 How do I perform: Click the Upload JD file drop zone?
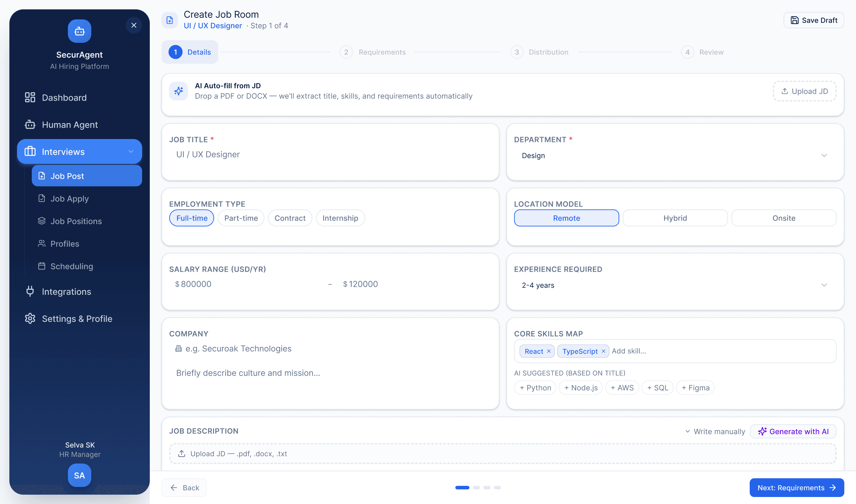[503, 454]
